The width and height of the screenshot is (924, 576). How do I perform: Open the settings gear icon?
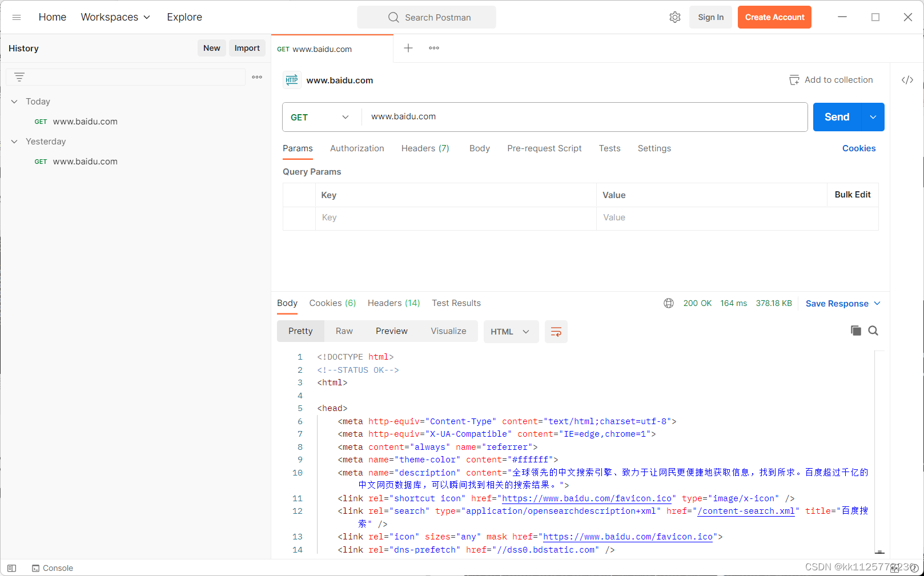(x=675, y=17)
